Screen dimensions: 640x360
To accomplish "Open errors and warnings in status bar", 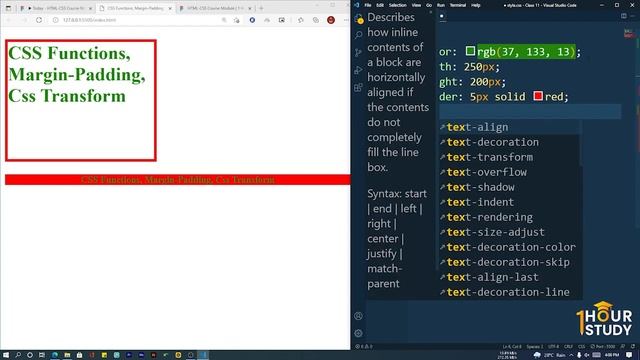I will pos(364,347).
